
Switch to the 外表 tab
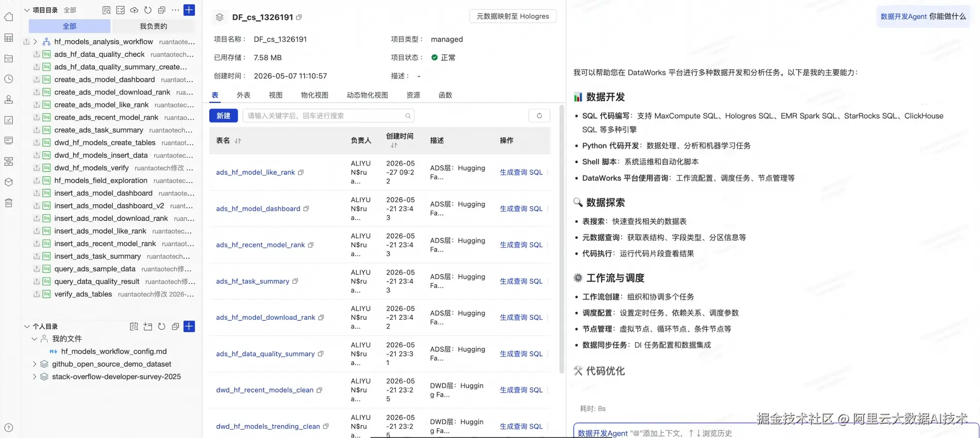243,95
